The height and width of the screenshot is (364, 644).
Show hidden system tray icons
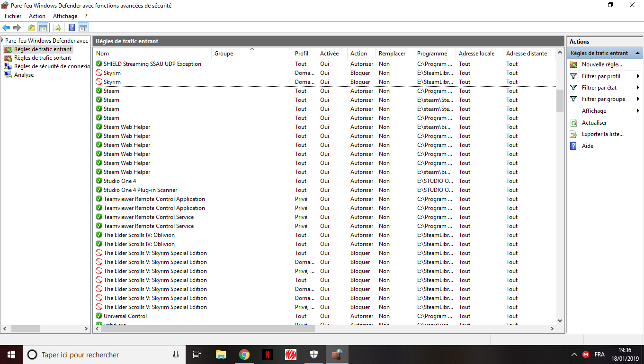[574, 355]
